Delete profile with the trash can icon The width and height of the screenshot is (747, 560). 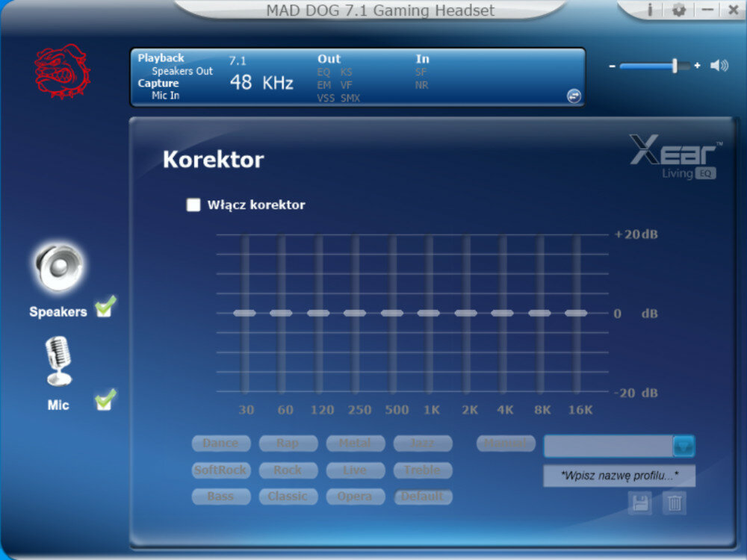click(x=674, y=503)
